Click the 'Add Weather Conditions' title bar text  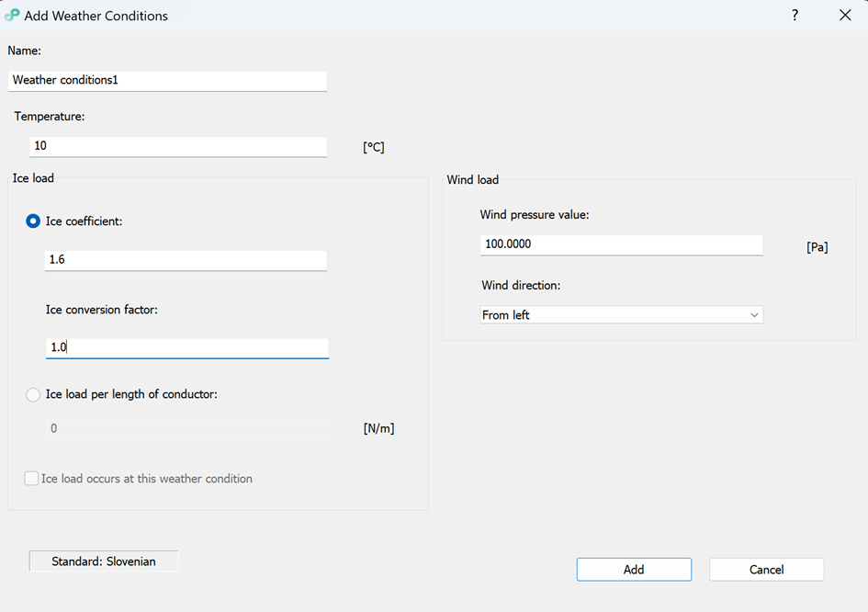coord(96,16)
